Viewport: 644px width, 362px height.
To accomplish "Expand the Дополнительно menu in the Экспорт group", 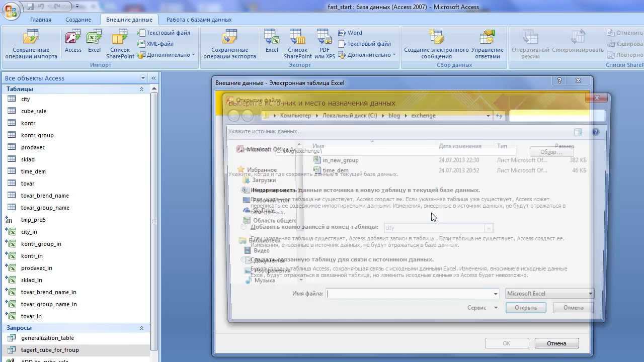I will coord(367,55).
